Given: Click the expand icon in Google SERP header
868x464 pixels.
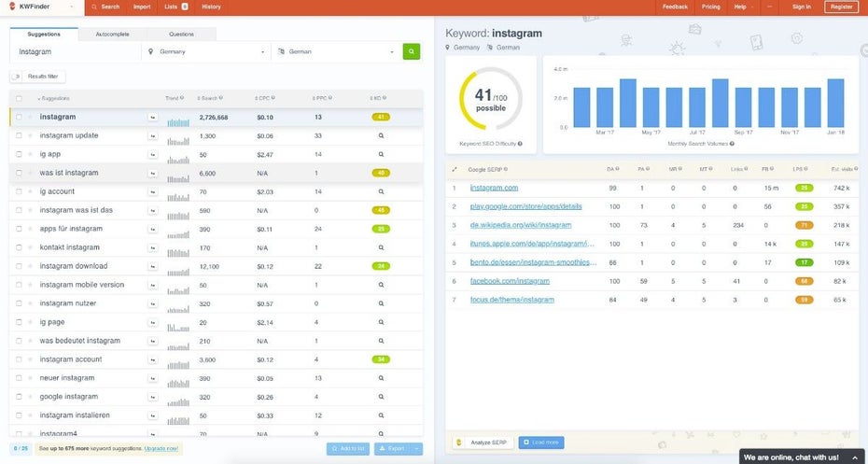Looking at the screenshot, I should 455,169.
